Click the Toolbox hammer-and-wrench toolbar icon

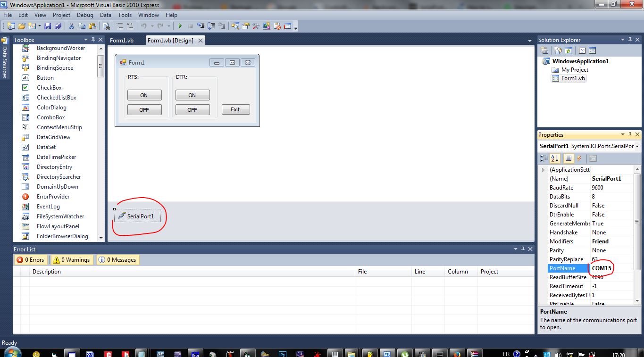[256, 26]
